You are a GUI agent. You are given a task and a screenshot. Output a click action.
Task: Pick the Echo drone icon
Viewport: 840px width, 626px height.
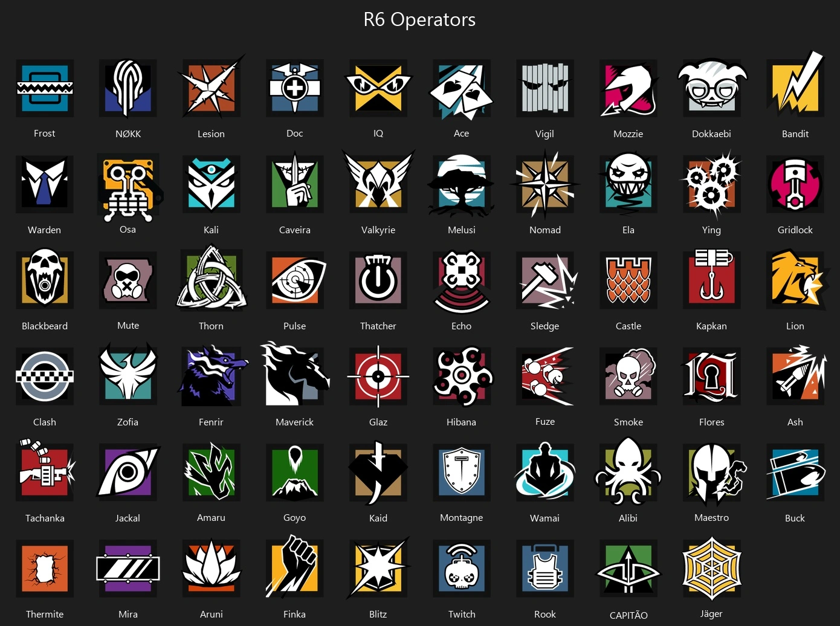pos(462,280)
